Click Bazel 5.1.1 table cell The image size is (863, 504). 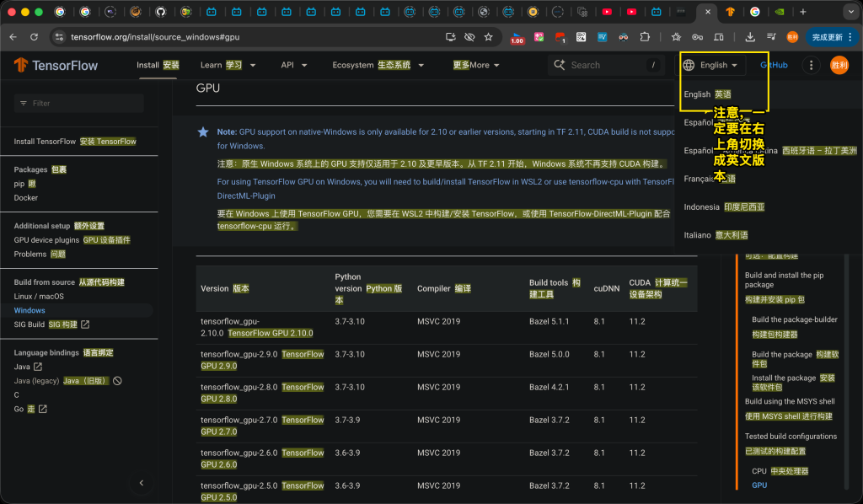coord(549,321)
